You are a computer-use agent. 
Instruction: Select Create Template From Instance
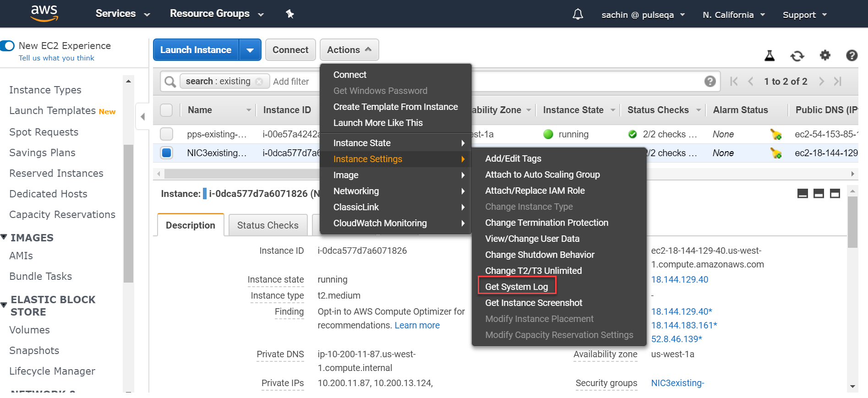[396, 107]
